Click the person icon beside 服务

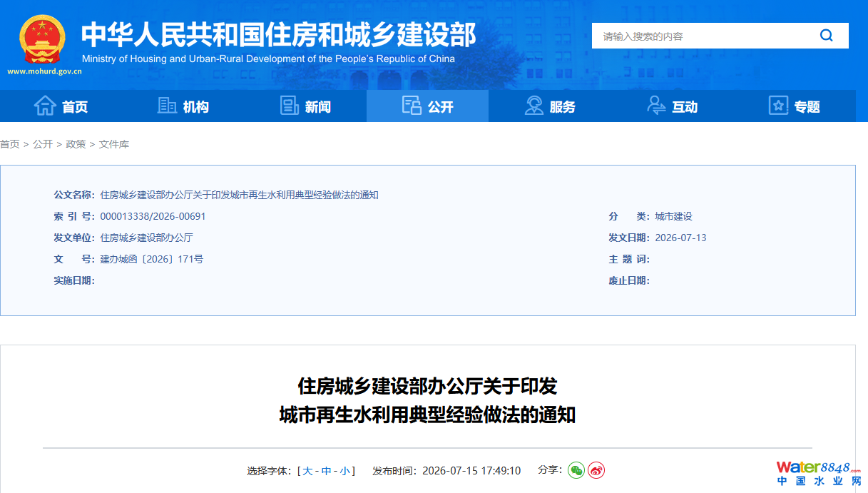coord(533,106)
